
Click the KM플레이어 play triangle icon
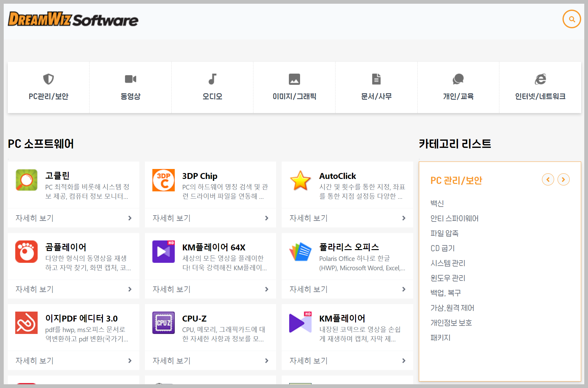(x=300, y=323)
